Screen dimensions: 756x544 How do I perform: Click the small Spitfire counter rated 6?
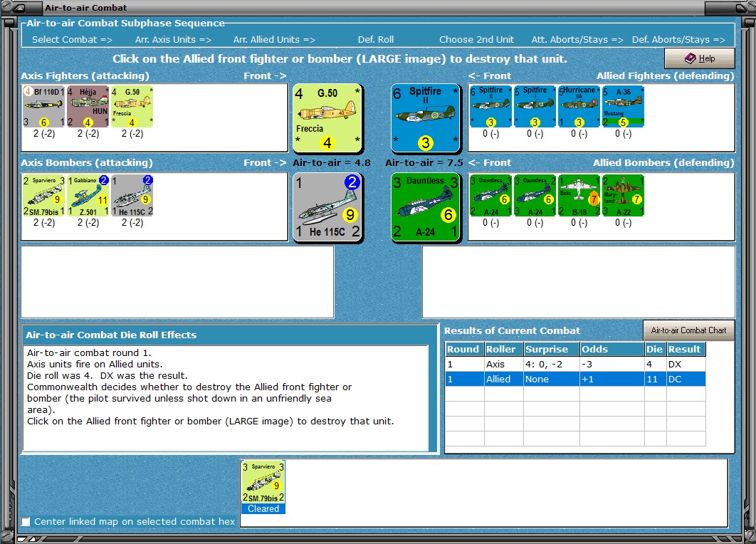click(x=490, y=107)
